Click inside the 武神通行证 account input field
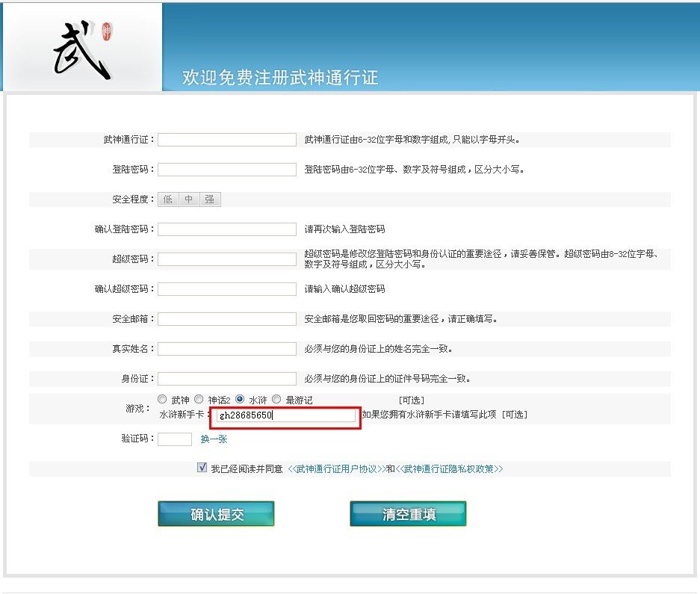Image resolution: width=700 pixels, height=594 pixels. pyautogui.click(x=226, y=139)
